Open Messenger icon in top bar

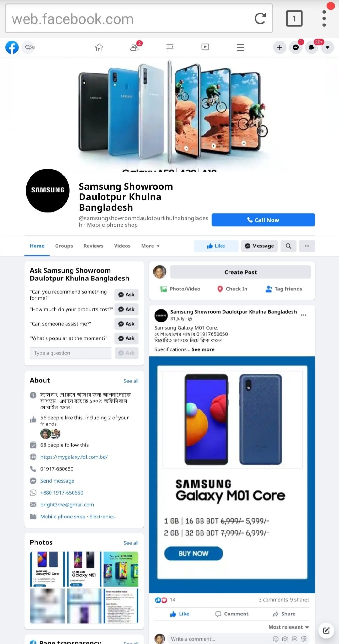[296, 47]
